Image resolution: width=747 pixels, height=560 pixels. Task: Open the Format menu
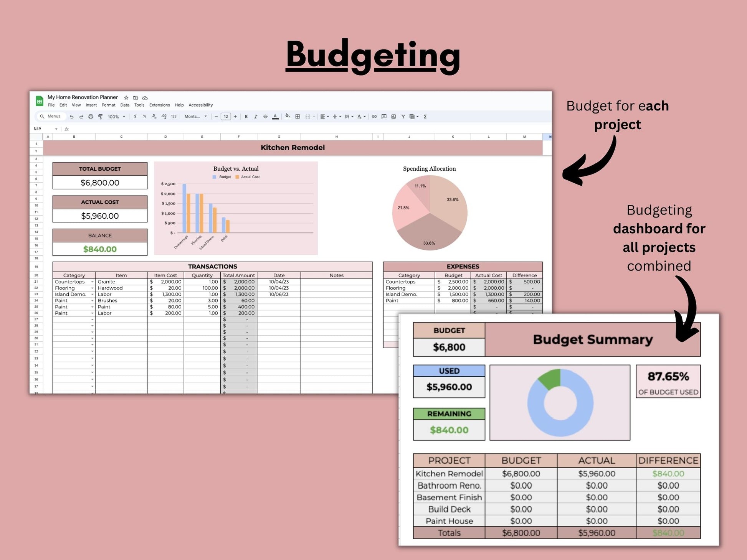108,105
